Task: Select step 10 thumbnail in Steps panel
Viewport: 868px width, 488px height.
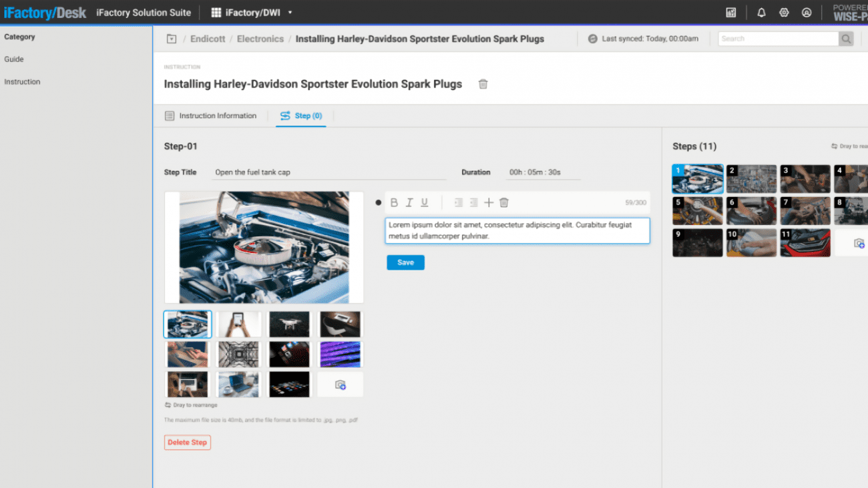Action: (752, 243)
